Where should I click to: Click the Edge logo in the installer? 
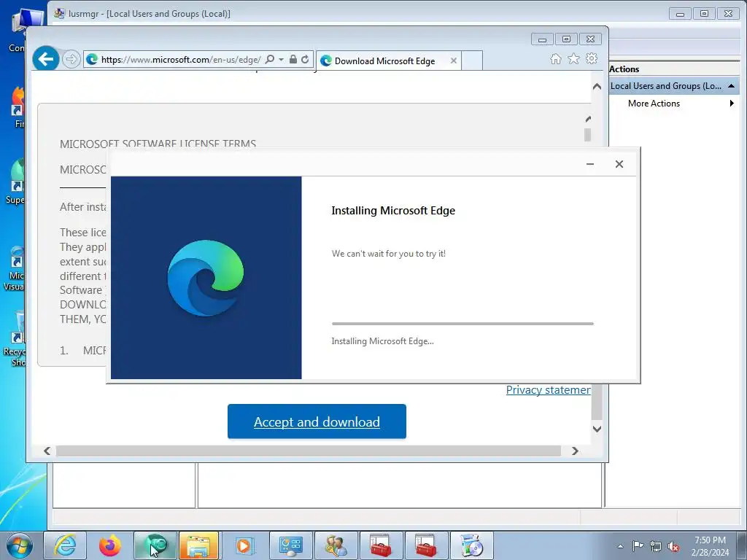(206, 278)
